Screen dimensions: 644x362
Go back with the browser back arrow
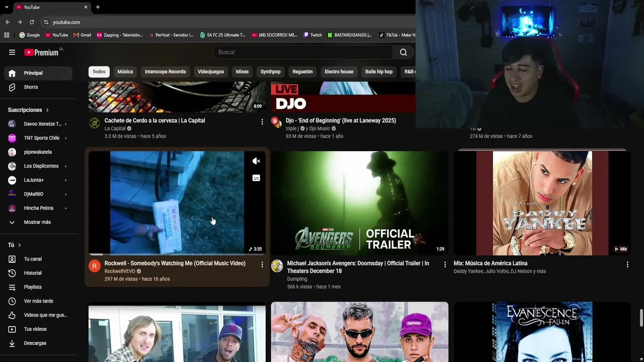[8, 22]
